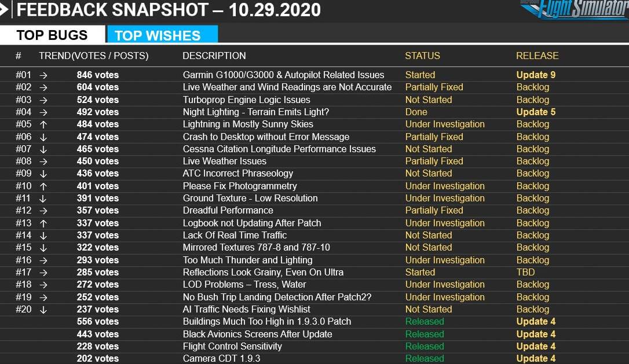629x364 pixels.
Task: Click the 'Update 9' release label
Action: coord(536,75)
